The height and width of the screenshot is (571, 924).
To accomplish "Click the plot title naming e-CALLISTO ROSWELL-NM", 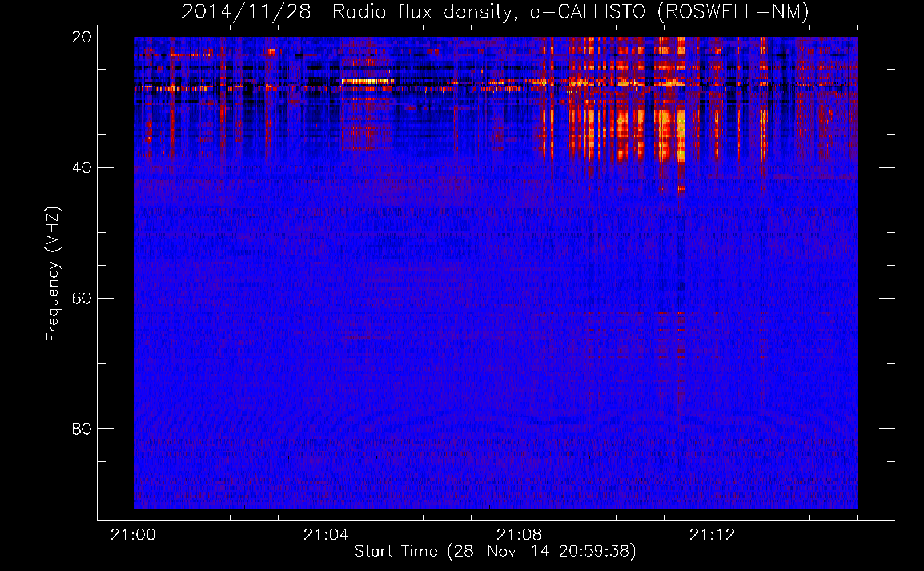I will [495, 11].
